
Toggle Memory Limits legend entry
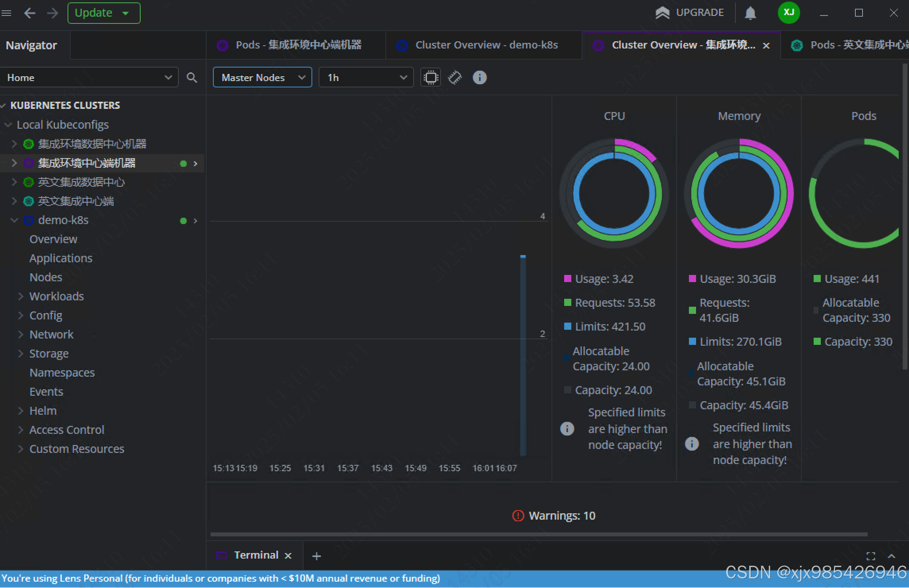click(740, 342)
